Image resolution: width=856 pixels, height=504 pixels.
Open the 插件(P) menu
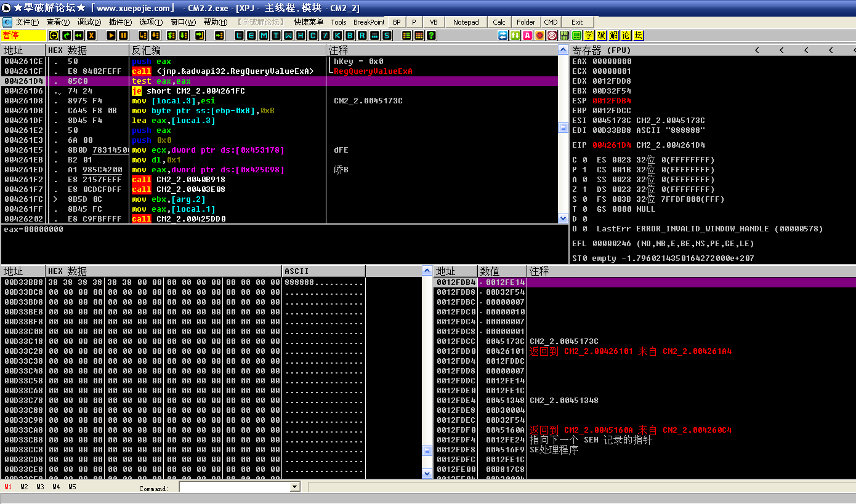click(120, 22)
